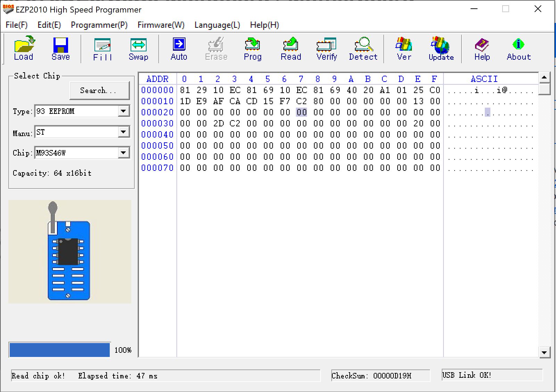The image size is (556, 392).
Task: Click the CheckSum: 0000D19H status field
Action: tap(380, 376)
